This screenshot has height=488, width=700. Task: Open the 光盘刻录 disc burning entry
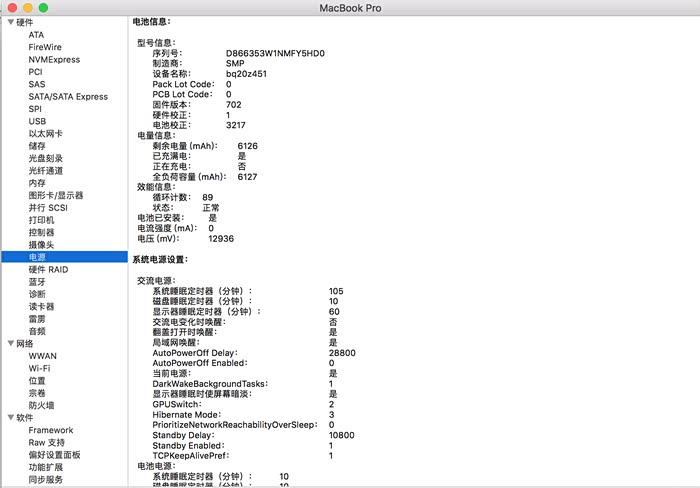(46, 158)
